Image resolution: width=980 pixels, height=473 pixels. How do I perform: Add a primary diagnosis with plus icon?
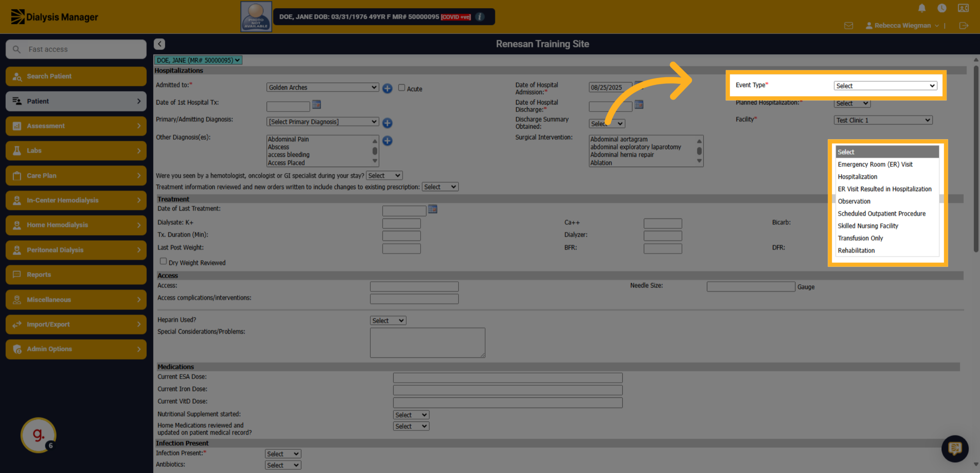click(388, 122)
